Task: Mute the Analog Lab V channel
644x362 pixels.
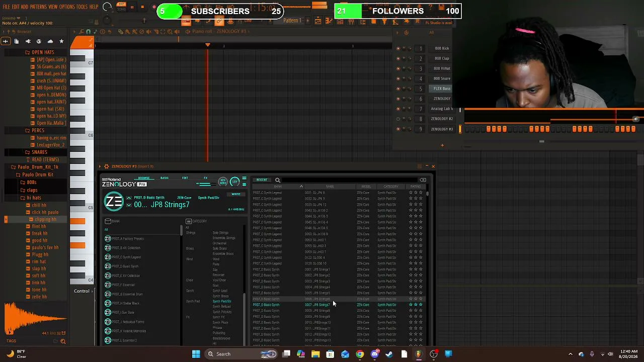Action: (398, 109)
